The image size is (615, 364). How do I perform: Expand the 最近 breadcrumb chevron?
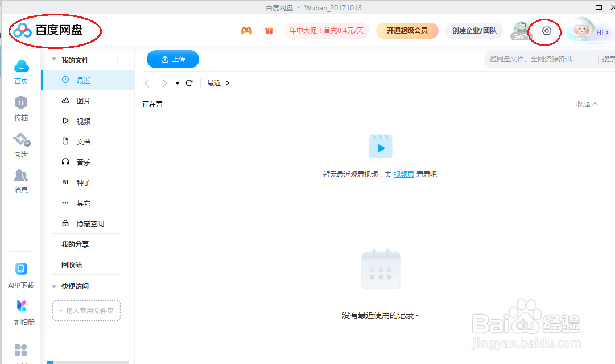click(x=228, y=83)
